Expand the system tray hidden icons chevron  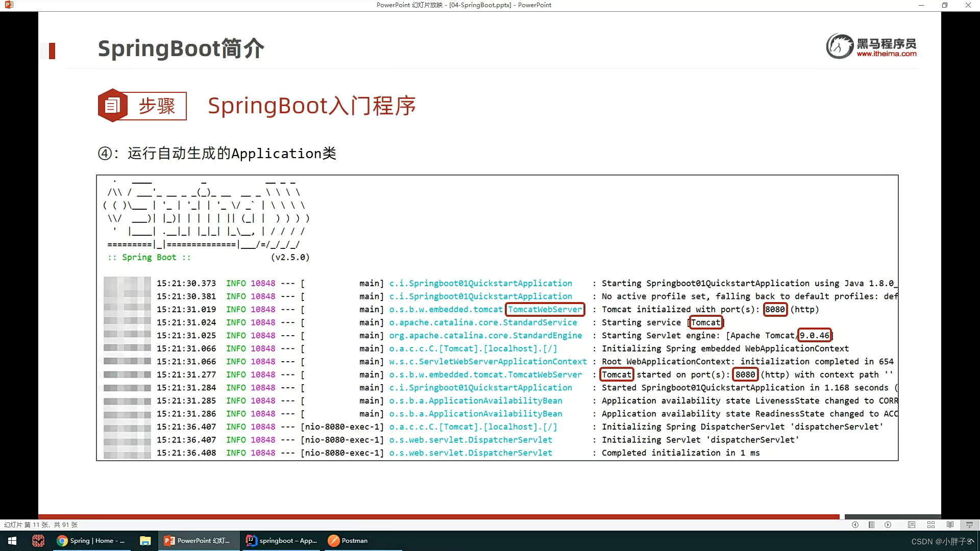point(971,541)
